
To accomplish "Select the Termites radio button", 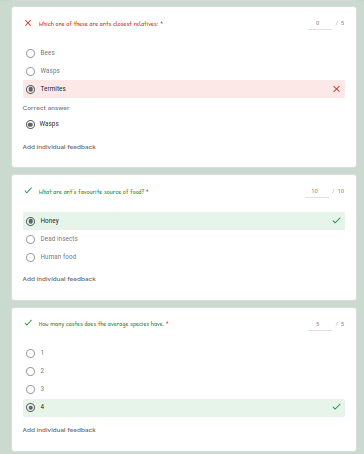I will pos(30,89).
